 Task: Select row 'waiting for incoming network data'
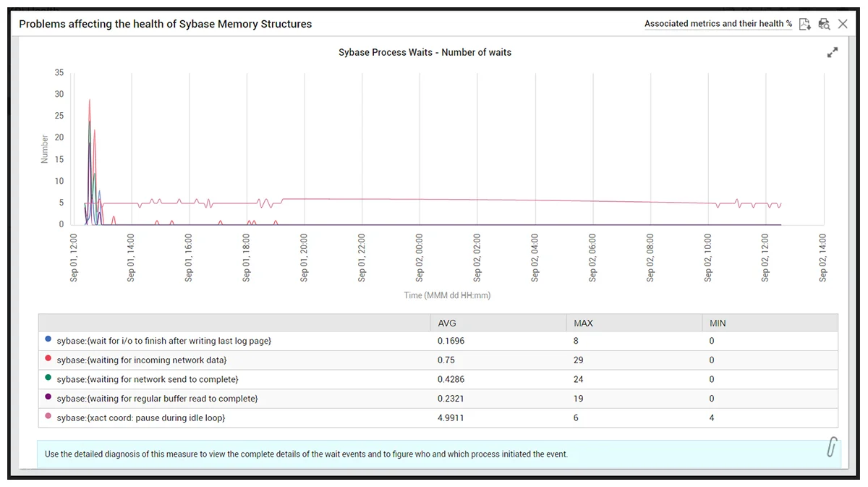point(438,360)
